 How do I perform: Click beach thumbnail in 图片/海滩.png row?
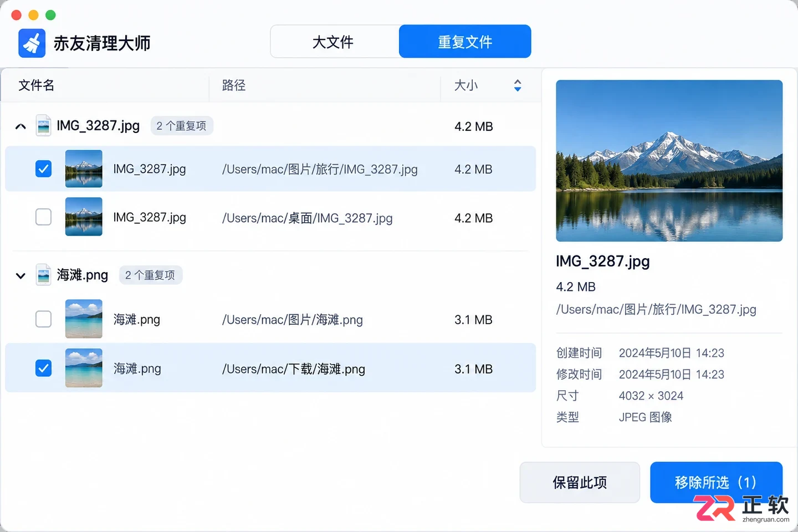84,319
